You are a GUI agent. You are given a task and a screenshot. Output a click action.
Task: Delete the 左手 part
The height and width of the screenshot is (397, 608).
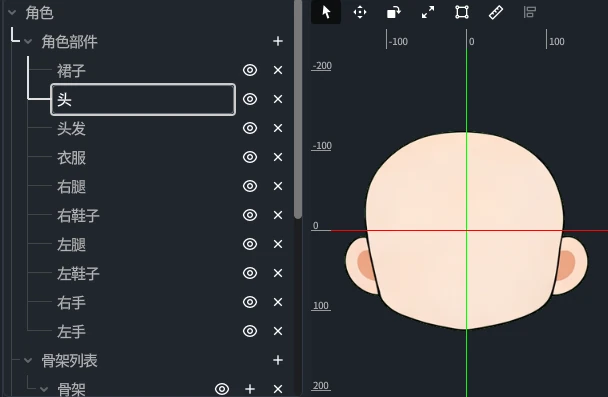278,331
